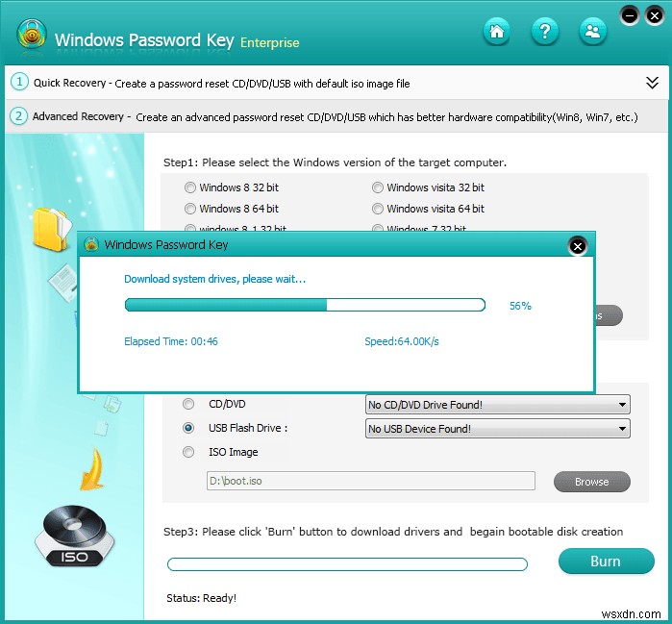Open the Quick Recovery section
672x624 pixels.
click(x=336, y=83)
